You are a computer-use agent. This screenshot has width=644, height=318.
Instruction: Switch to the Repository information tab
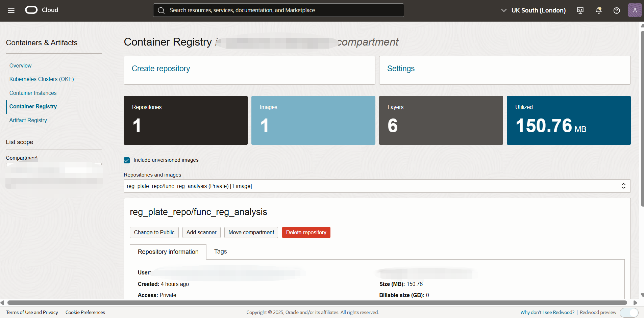pos(168,252)
